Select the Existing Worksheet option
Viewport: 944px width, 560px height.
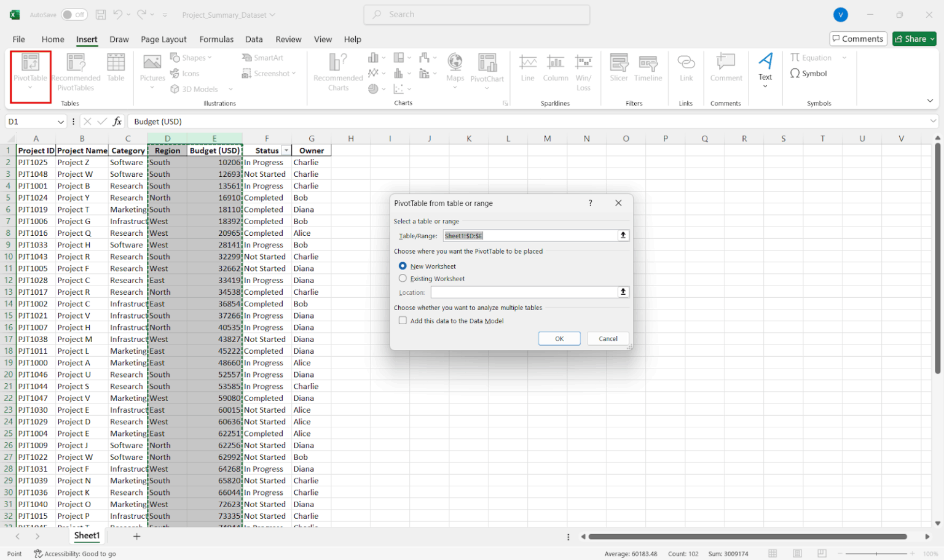click(x=403, y=278)
